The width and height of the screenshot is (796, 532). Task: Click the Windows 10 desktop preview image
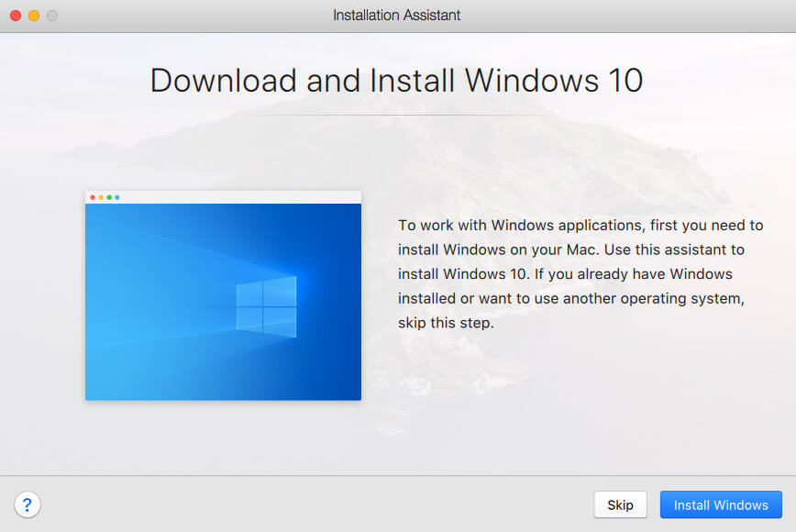[224, 302]
